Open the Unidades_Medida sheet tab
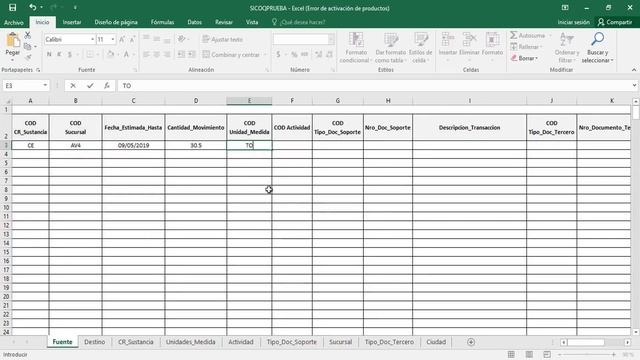This screenshot has height=360, width=640. [191, 342]
